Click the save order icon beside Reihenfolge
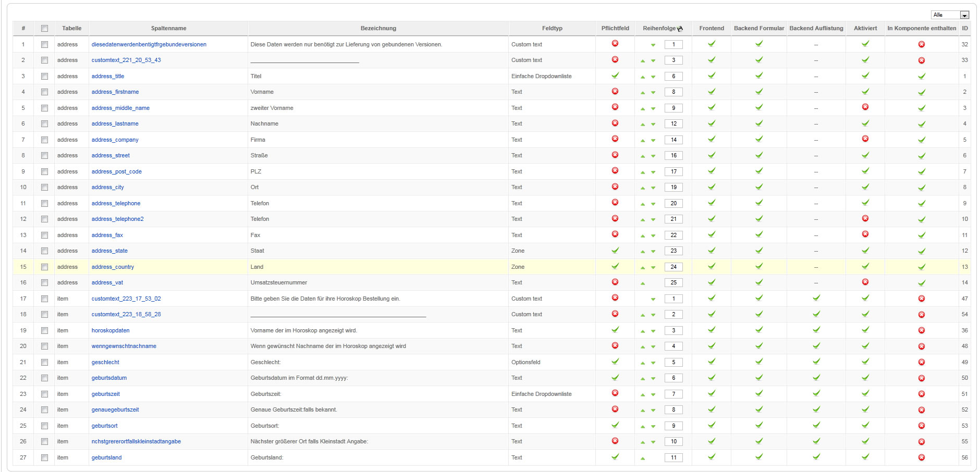The height and width of the screenshot is (472, 980). pos(680,29)
